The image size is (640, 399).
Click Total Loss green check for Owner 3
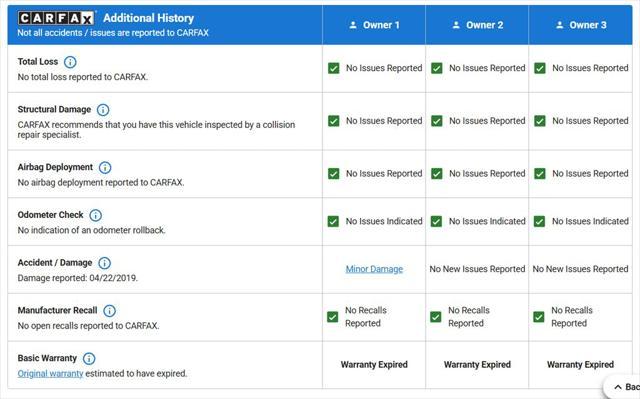coord(540,68)
